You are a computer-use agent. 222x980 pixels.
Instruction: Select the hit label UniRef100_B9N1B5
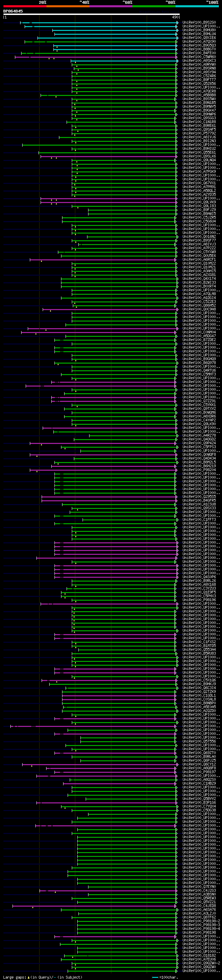[x=199, y=103]
